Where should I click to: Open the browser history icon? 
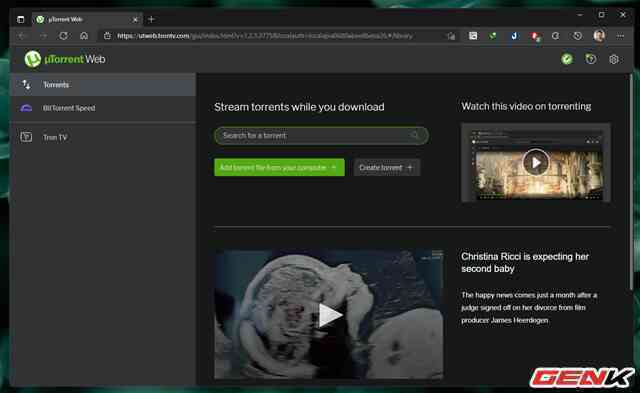click(x=577, y=36)
